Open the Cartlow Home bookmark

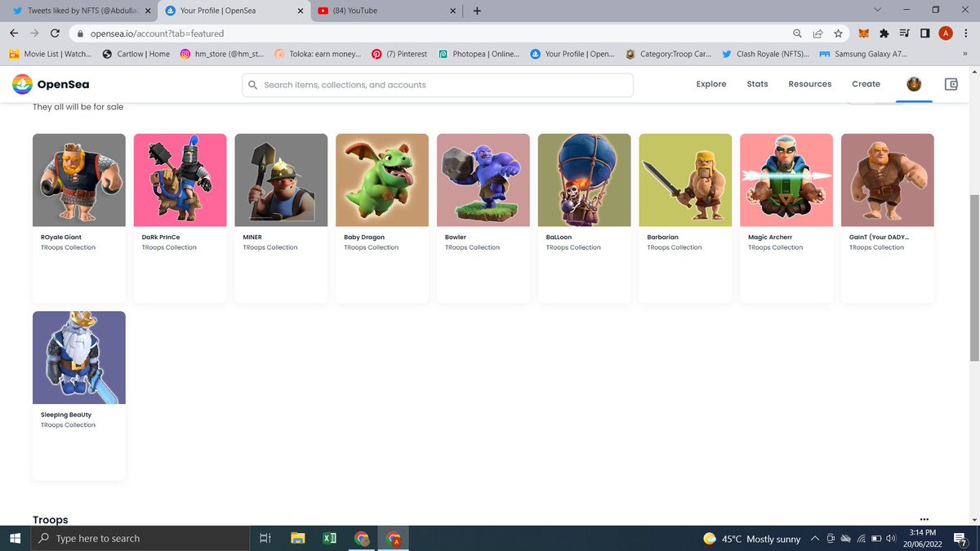coord(136,54)
